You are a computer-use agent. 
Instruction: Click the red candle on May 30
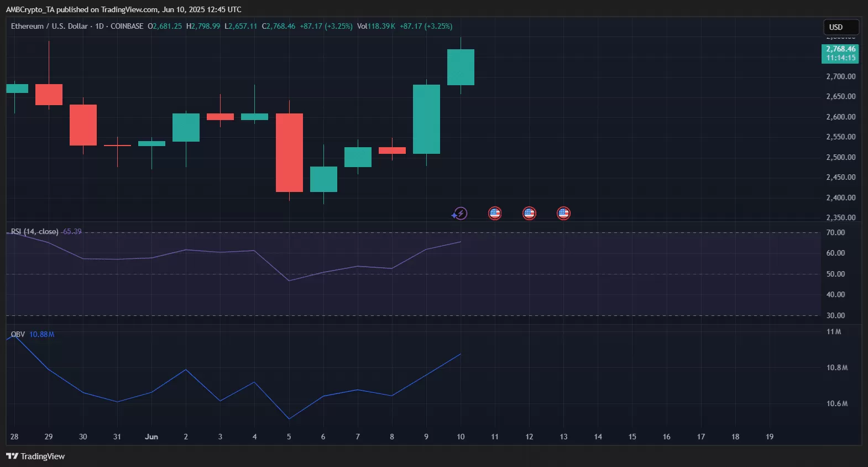pyautogui.click(x=83, y=125)
